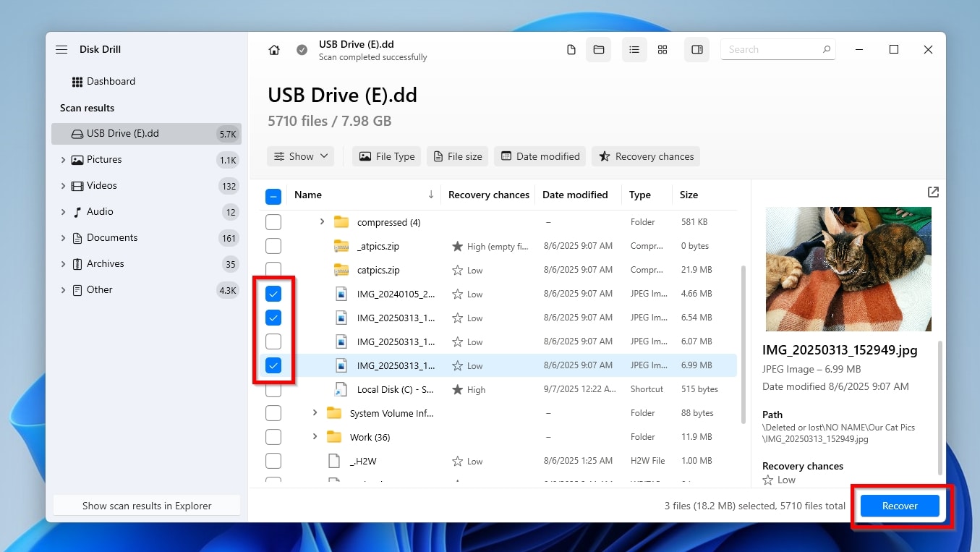980x552 pixels.
Task: Uncheck IMG_20240105_2 image file
Action: pos(273,294)
